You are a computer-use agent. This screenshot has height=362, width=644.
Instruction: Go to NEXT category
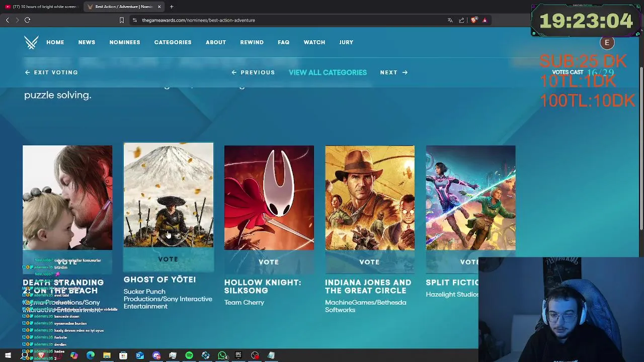click(x=393, y=72)
